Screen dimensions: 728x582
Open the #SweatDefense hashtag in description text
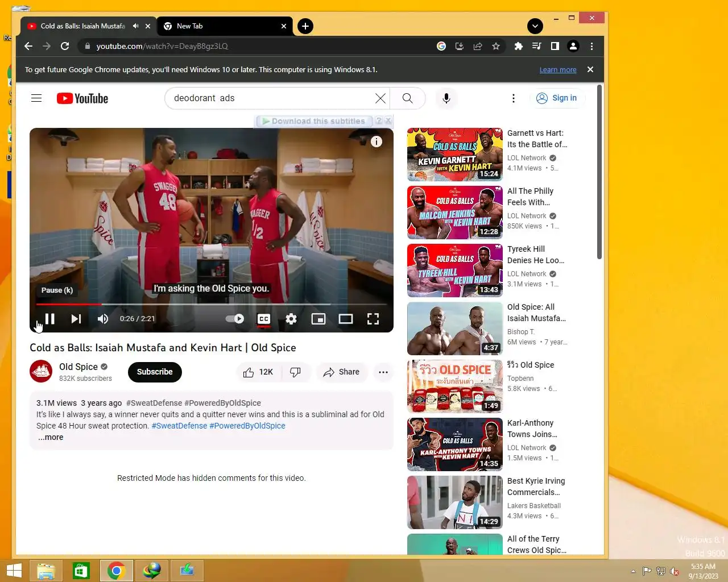179,426
